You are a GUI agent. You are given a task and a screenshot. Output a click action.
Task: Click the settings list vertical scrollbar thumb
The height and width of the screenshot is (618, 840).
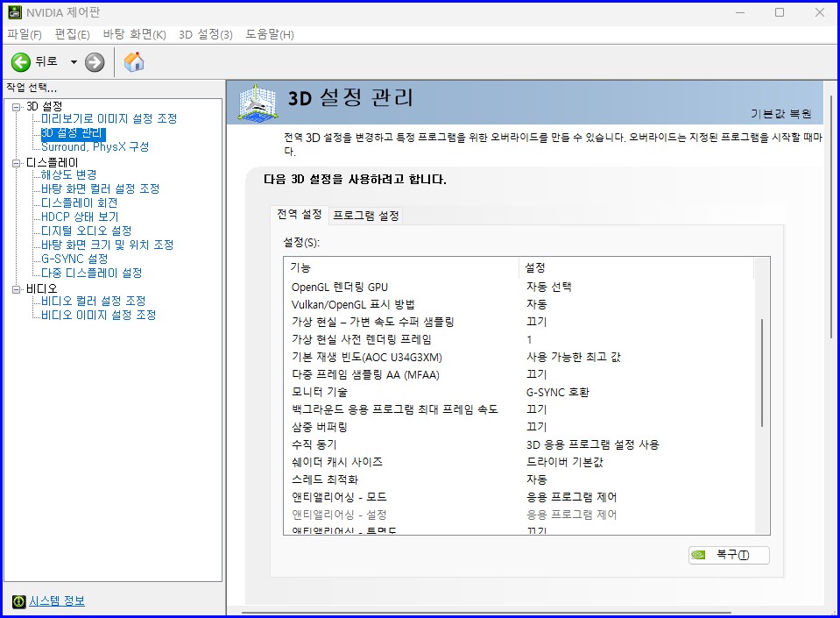point(762,373)
